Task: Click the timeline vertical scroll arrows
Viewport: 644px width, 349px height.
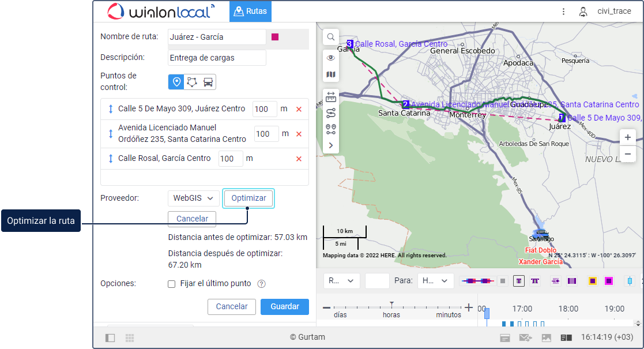Action: [x=638, y=322]
